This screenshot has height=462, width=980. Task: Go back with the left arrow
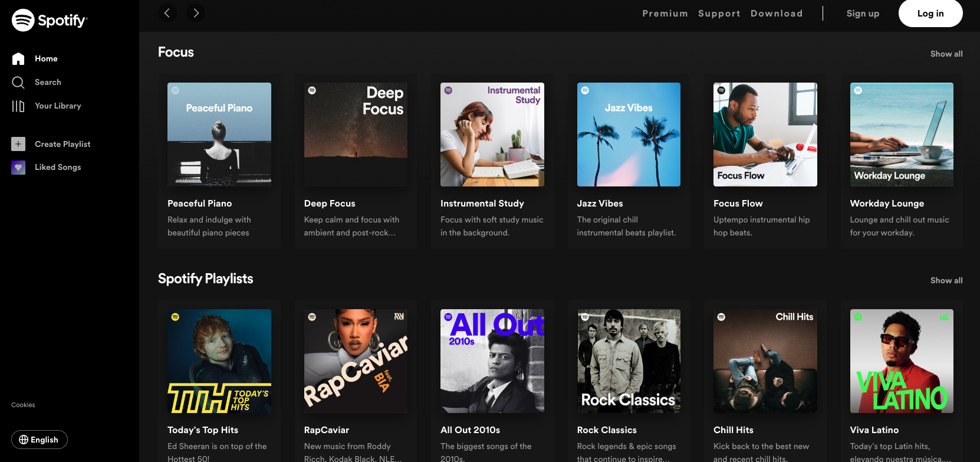point(167,13)
